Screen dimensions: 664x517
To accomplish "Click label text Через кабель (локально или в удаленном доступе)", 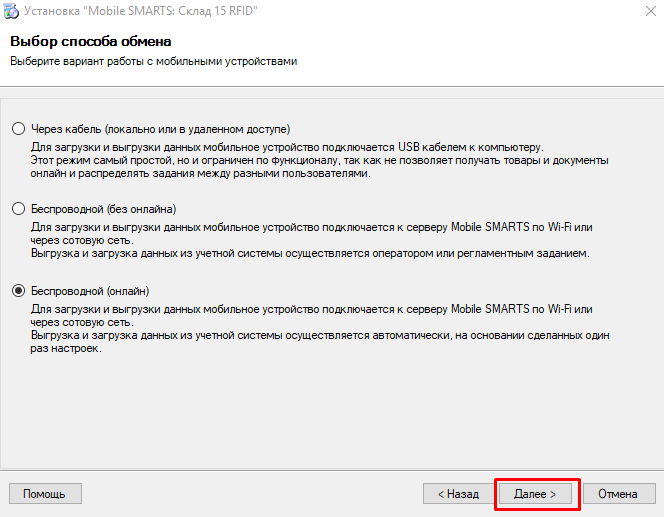I will (x=160, y=129).
